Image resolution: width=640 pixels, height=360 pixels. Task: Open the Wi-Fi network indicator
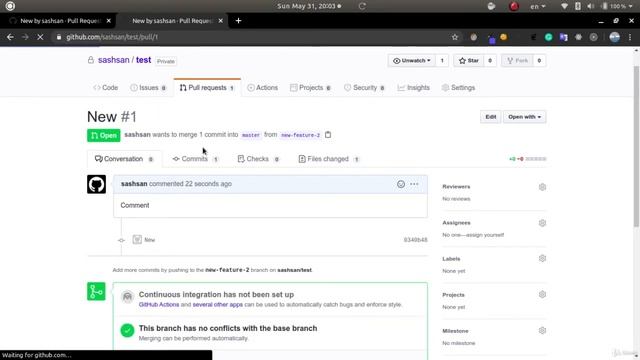click(x=564, y=6)
